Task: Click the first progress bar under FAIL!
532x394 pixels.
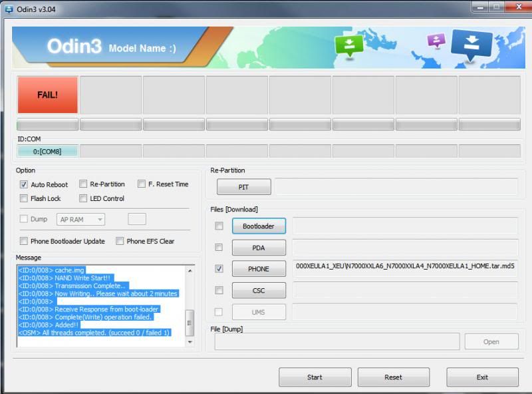Action: click(x=47, y=124)
